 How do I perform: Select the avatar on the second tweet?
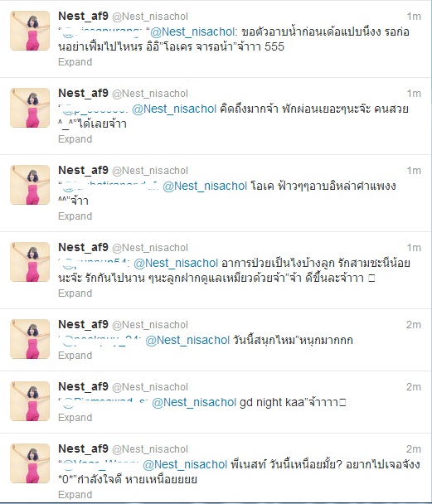[30, 108]
